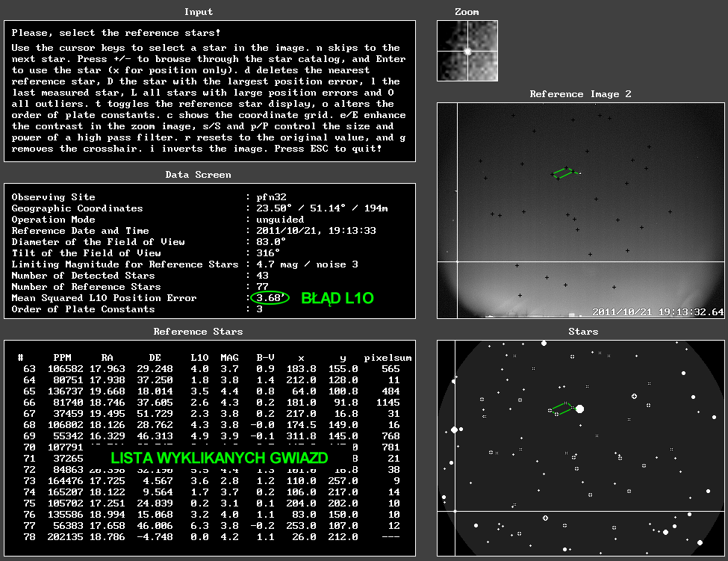Click the position error value '3.68''
Viewport: 728px width, 561px height.
270,298
